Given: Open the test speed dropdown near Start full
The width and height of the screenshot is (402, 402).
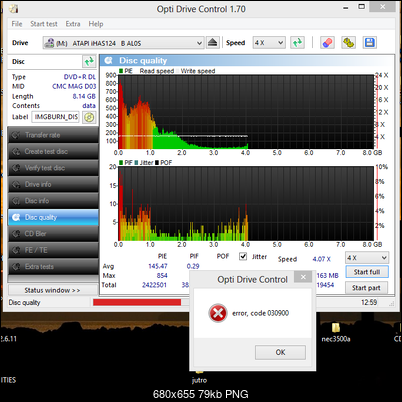Looking at the screenshot, I should [367, 258].
